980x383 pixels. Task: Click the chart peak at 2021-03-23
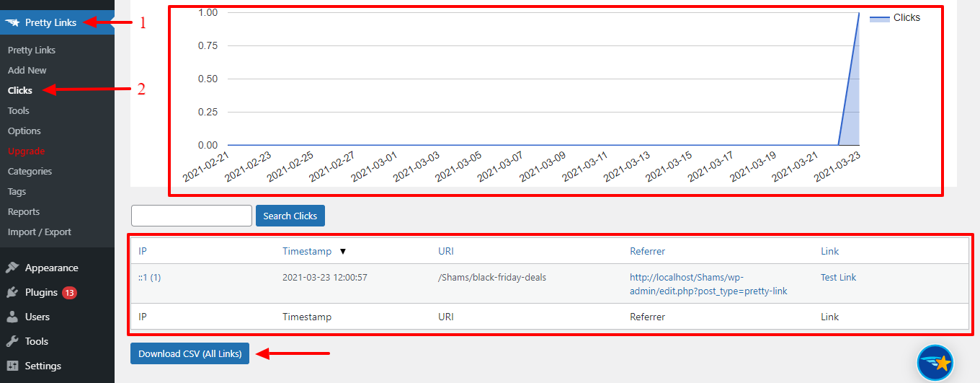tap(858, 13)
